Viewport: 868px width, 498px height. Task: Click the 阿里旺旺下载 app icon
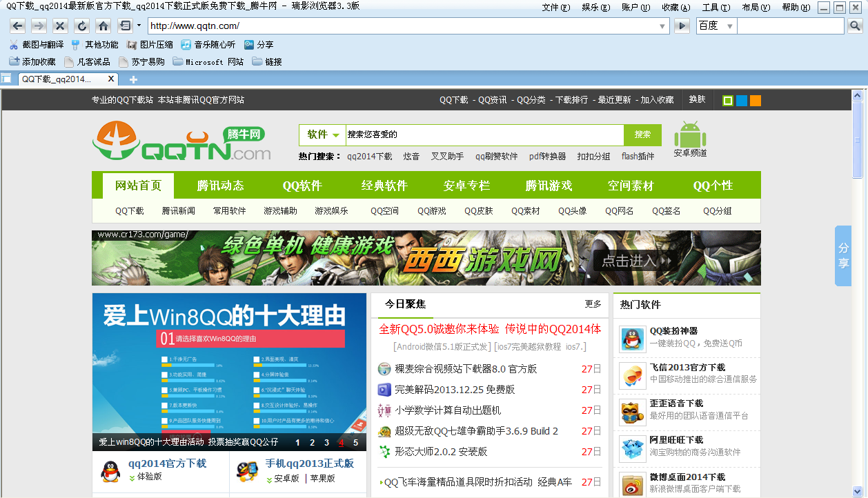(x=633, y=448)
